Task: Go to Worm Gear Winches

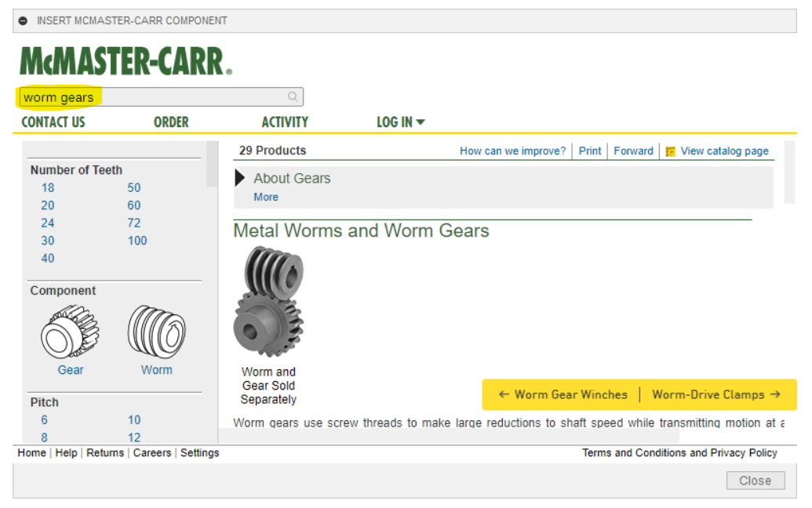Action: coord(563,394)
